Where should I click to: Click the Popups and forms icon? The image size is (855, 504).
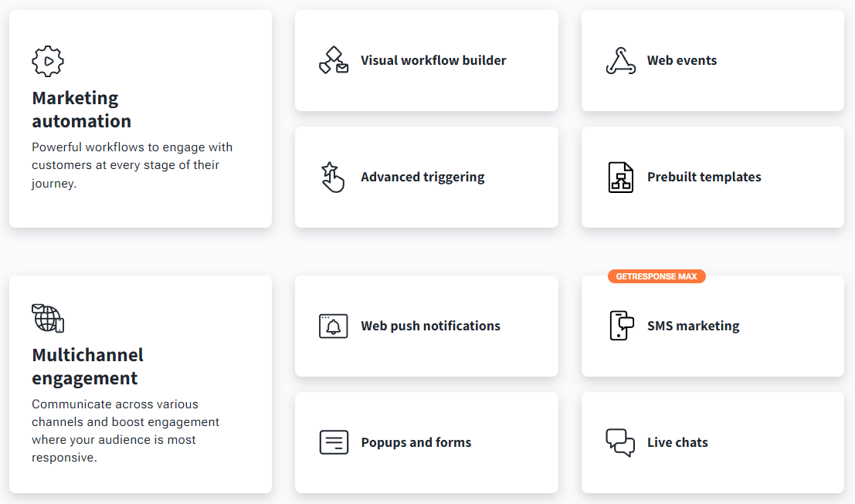[x=334, y=442]
